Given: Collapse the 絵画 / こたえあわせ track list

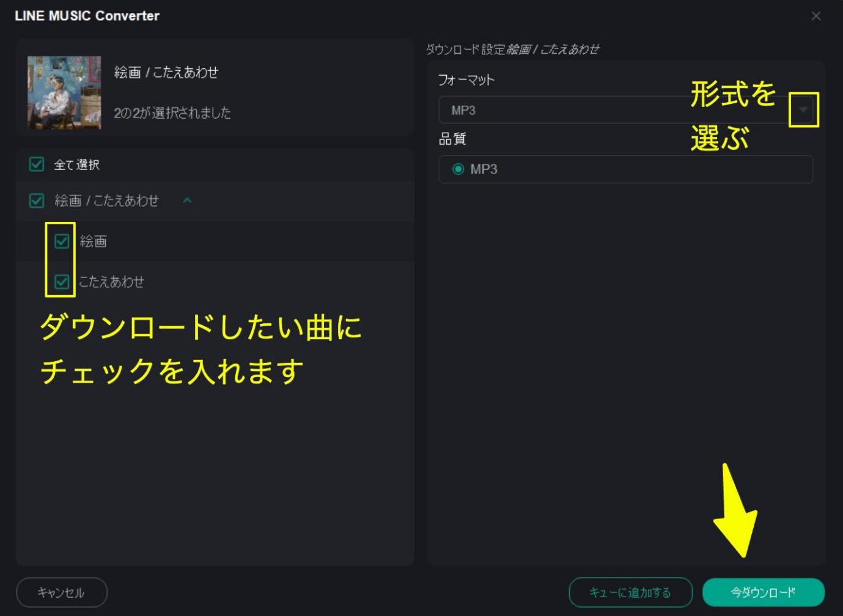Looking at the screenshot, I should 188,200.
